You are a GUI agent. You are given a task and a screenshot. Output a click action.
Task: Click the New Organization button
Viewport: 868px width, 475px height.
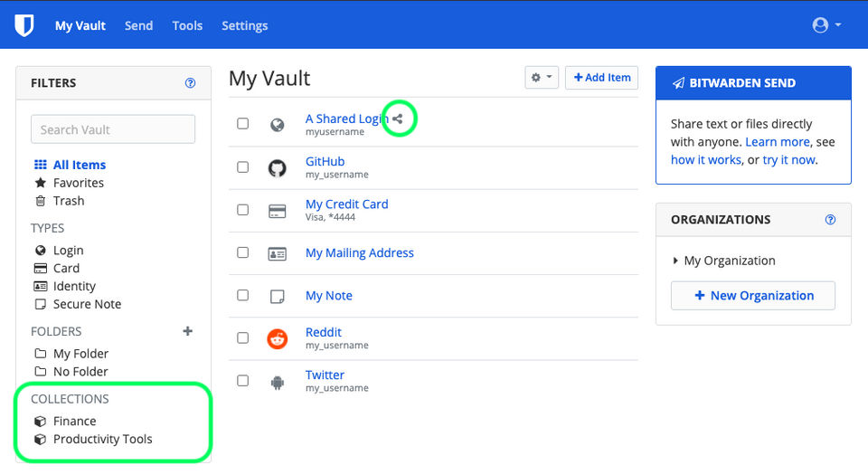(753, 296)
